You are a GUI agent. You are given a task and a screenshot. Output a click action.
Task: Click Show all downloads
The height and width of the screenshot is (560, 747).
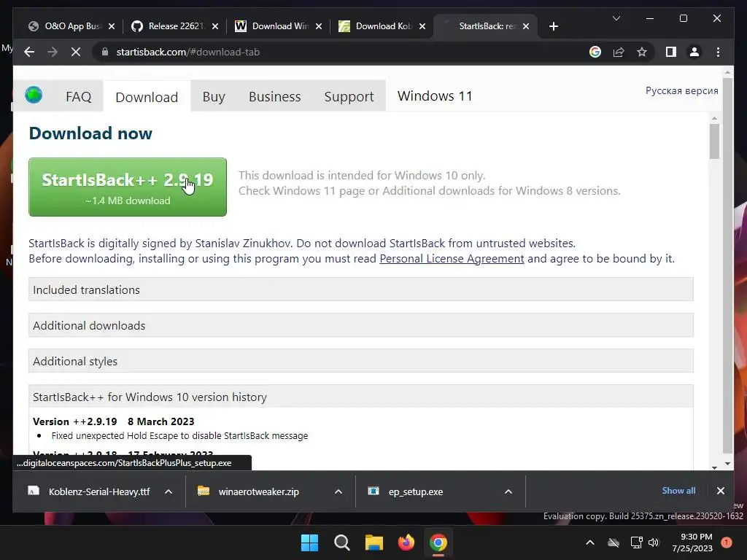pyautogui.click(x=678, y=491)
